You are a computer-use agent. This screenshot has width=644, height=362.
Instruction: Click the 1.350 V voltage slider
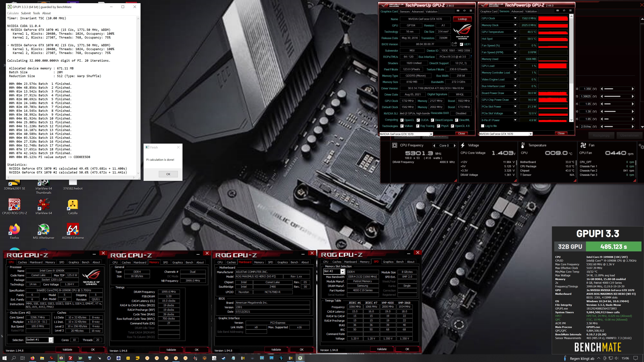click(x=618, y=89)
